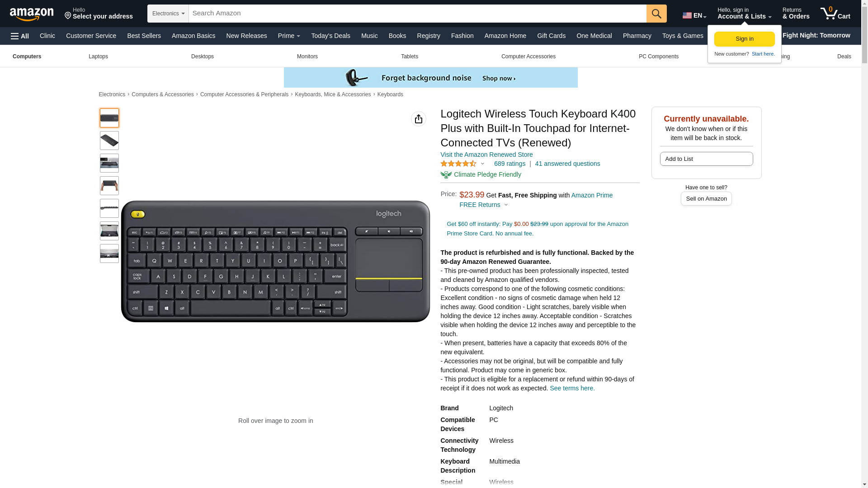Open the Today's Deals nav item

(x=330, y=36)
